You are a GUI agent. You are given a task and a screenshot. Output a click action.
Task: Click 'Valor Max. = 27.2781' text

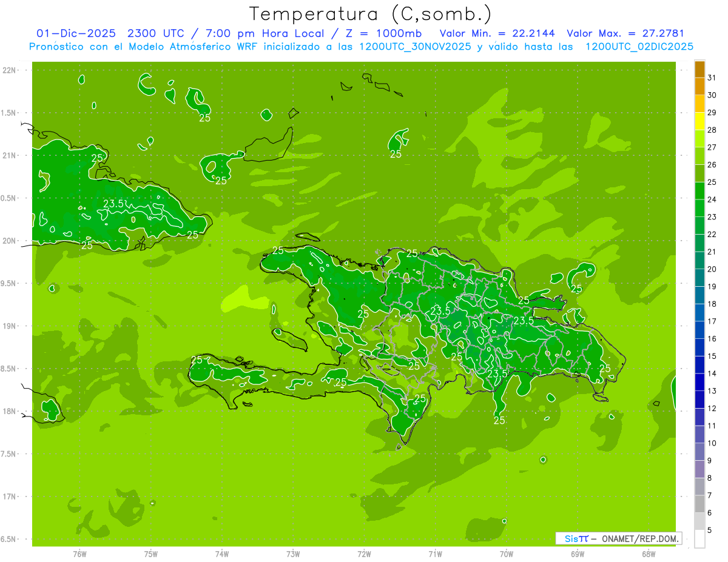click(625, 33)
